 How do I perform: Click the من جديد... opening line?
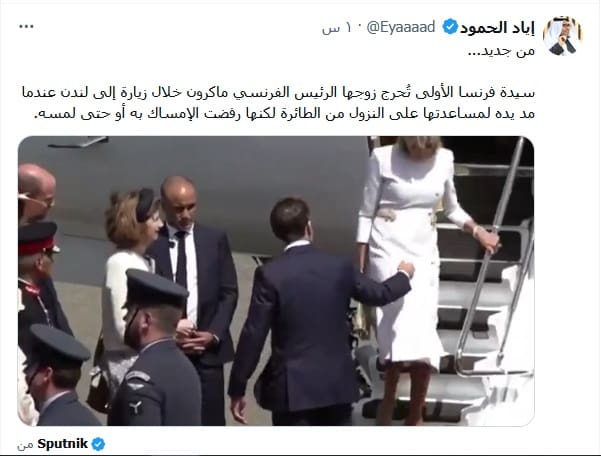point(501,50)
